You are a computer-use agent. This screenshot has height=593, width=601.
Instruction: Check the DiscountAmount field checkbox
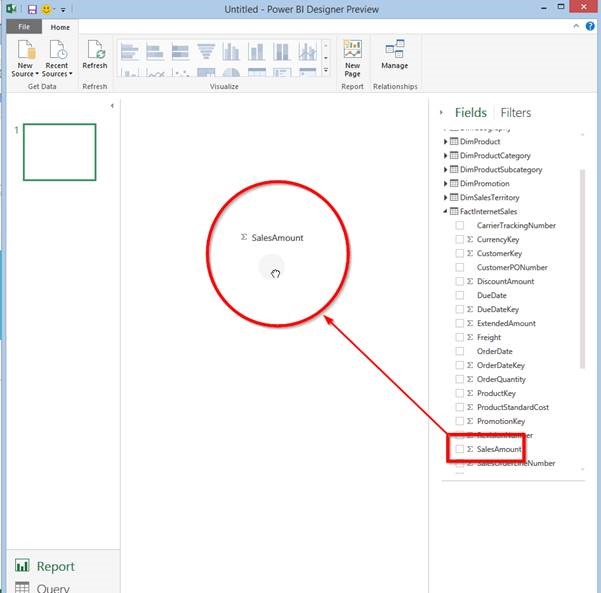coord(460,281)
